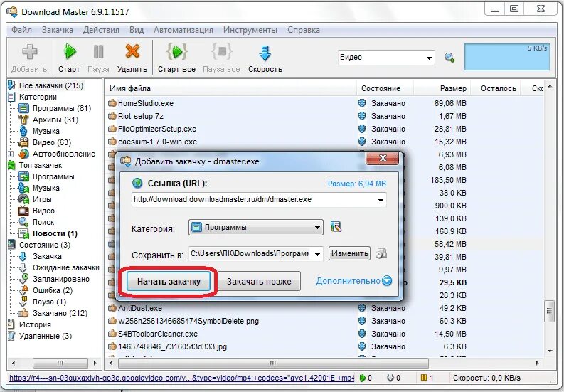Viewport: 564px width, 392px height.
Task: Expand the Автообновление tree node
Action: (11, 154)
